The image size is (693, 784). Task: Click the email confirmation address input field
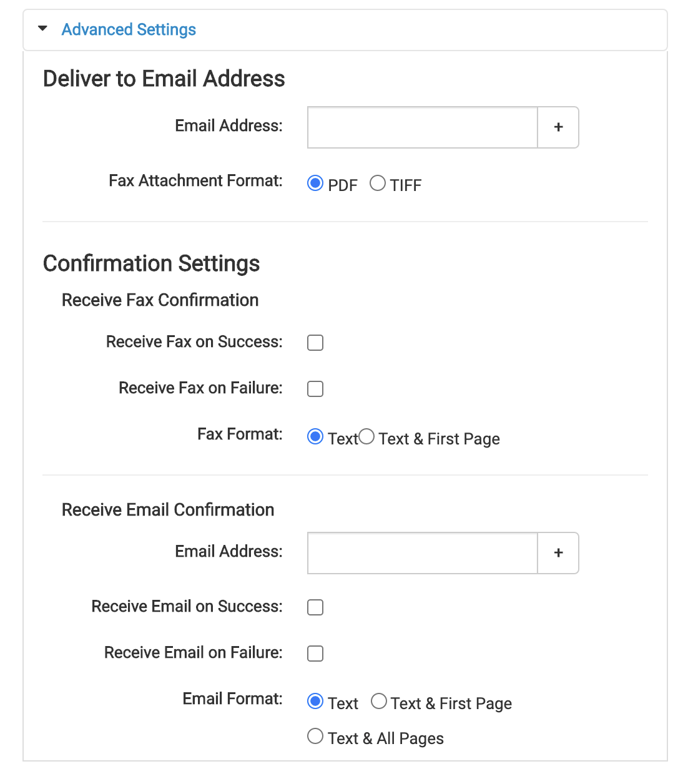423,553
